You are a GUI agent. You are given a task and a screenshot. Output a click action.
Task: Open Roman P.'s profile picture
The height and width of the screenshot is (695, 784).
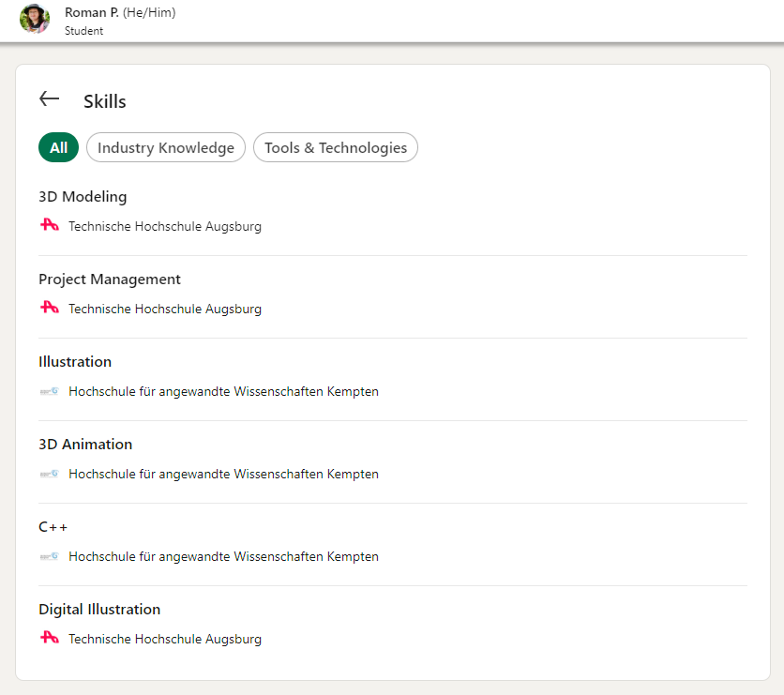[35, 19]
